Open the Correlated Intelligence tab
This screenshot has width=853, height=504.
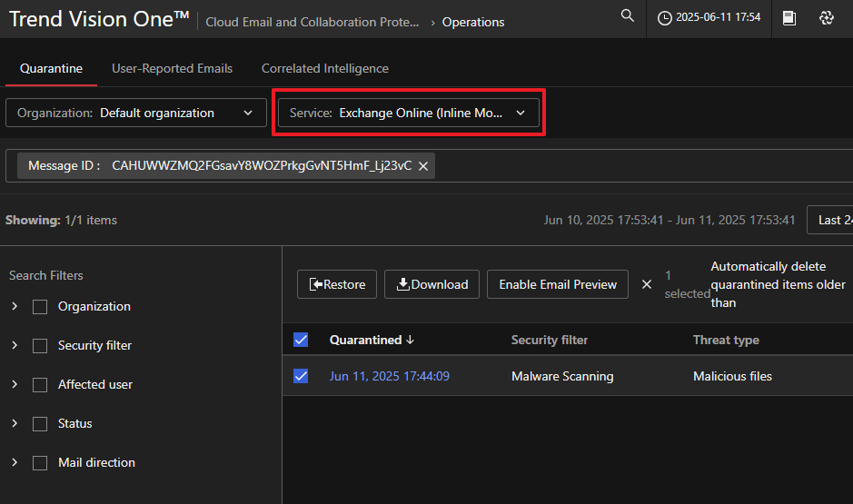coord(324,68)
